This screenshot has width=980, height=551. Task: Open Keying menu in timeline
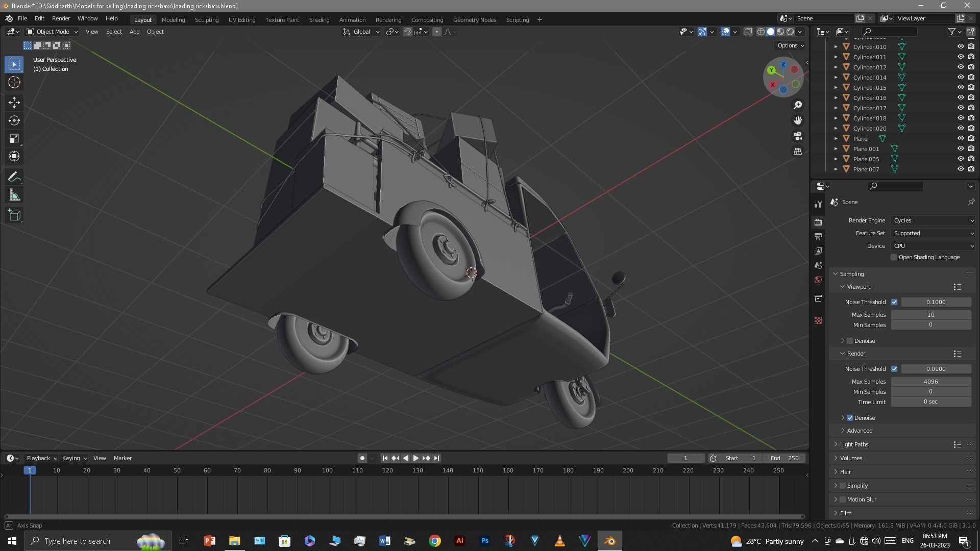click(x=74, y=458)
